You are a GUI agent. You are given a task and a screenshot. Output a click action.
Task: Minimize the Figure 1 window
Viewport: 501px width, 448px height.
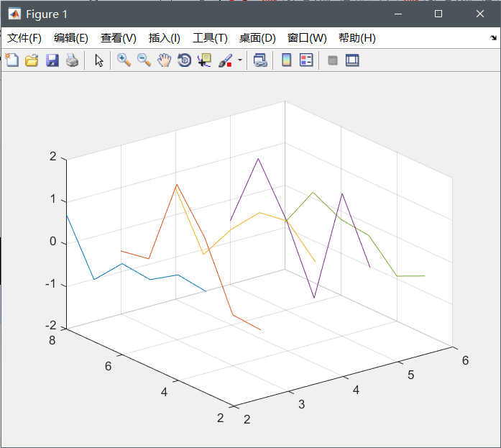tap(398, 14)
